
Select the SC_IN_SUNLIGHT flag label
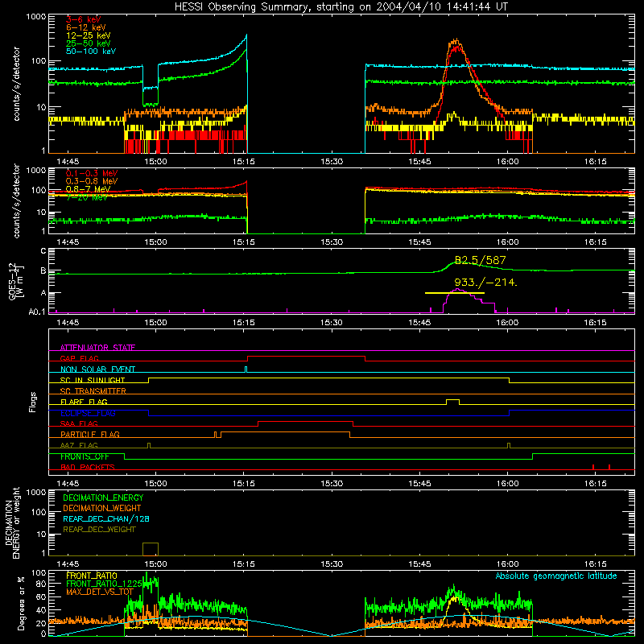pos(93,380)
